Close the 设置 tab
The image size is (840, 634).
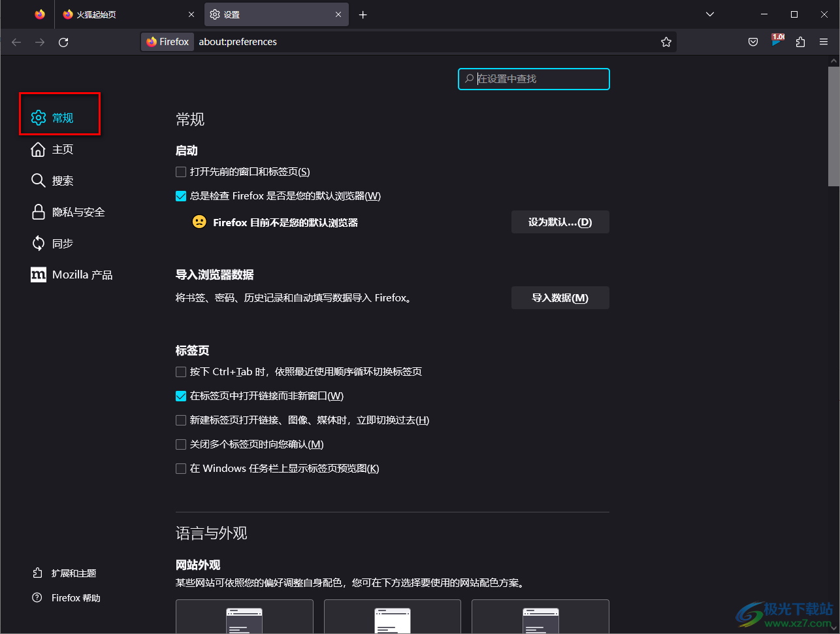pos(338,14)
